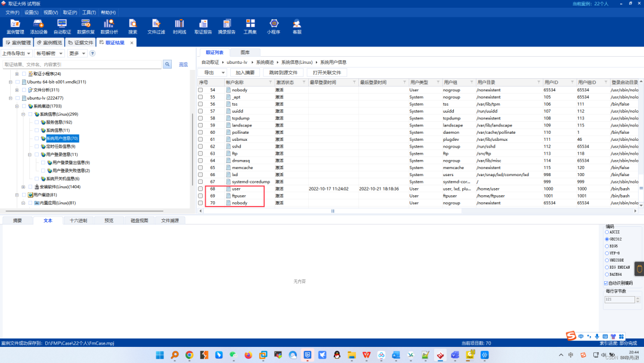The width and height of the screenshot is (644, 363).
Task: Switch to 磁盘视图 disk view tab
Action: tap(139, 220)
